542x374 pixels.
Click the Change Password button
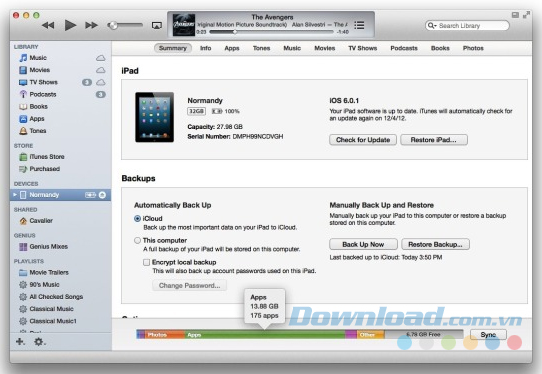189,285
